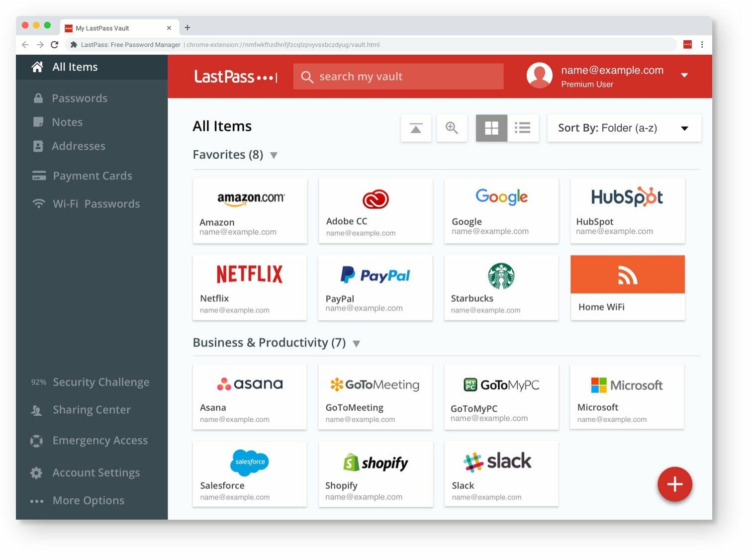This screenshot has width=752, height=560.
Task: Click the LastPass logo in header
Action: 236,77
